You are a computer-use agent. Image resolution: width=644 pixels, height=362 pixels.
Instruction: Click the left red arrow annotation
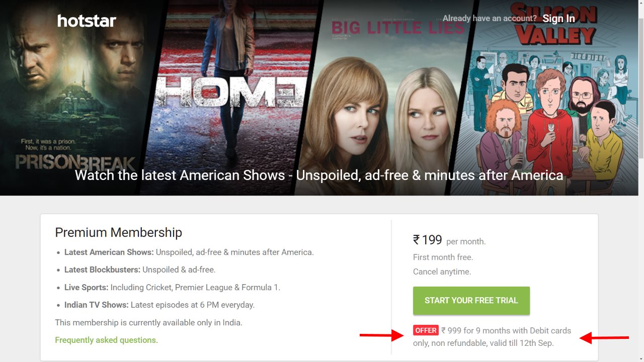point(381,336)
